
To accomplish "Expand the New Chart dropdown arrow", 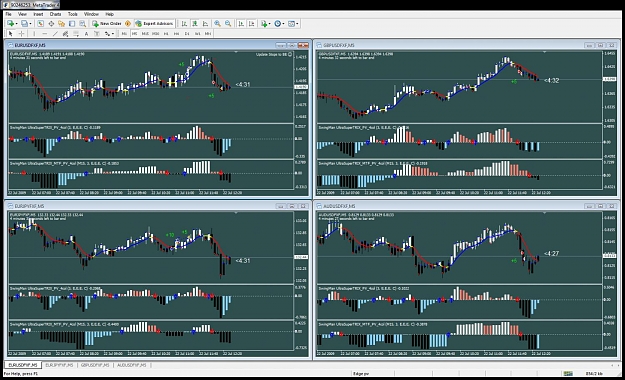I will tap(16, 24).
